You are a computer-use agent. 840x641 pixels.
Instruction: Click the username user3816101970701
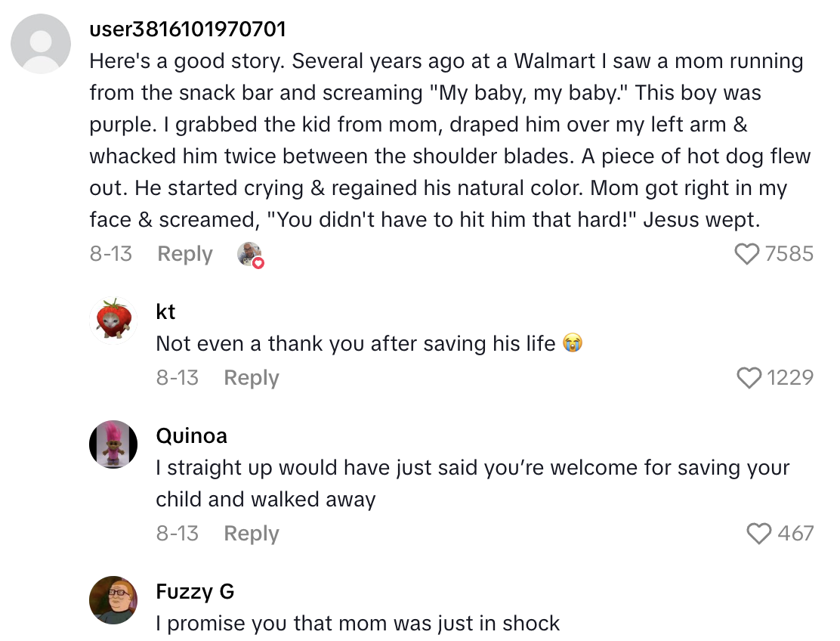187,29
